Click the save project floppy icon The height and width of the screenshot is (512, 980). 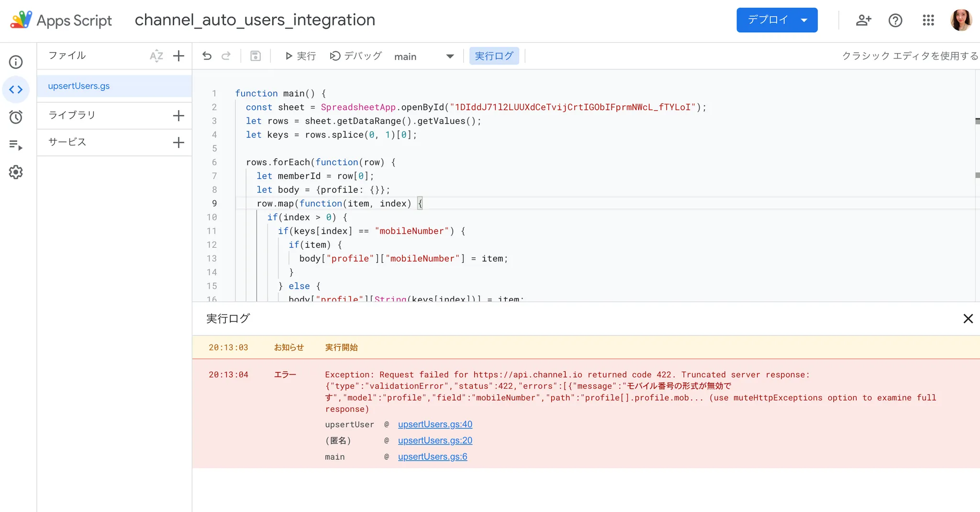click(x=256, y=56)
